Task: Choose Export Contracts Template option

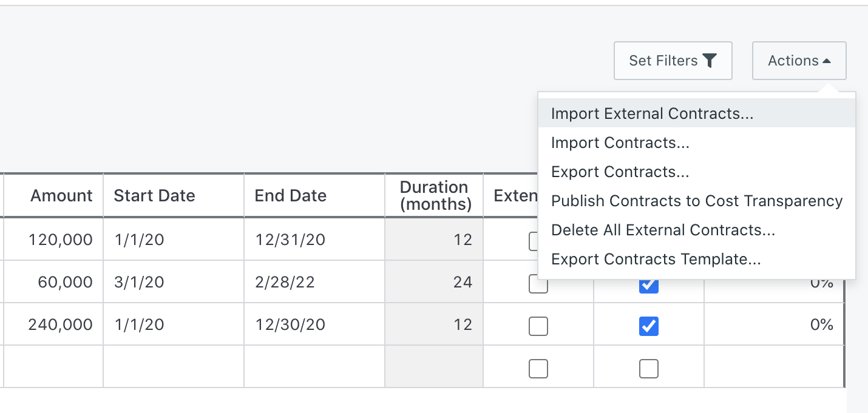Action: (697, 259)
